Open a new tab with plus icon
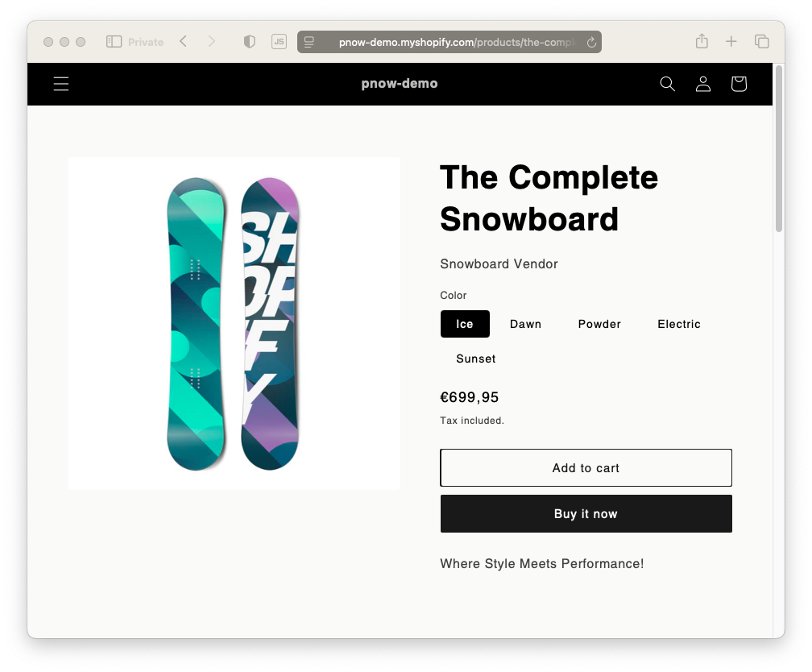The width and height of the screenshot is (812, 672). pyautogui.click(x=731, y=41)
